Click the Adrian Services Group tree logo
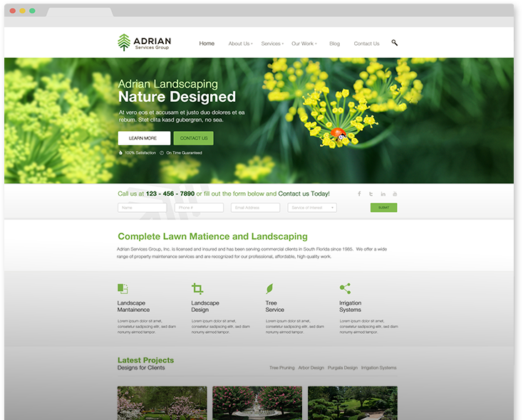This screenshot has width=523, height=420. (x=124, y=43)
